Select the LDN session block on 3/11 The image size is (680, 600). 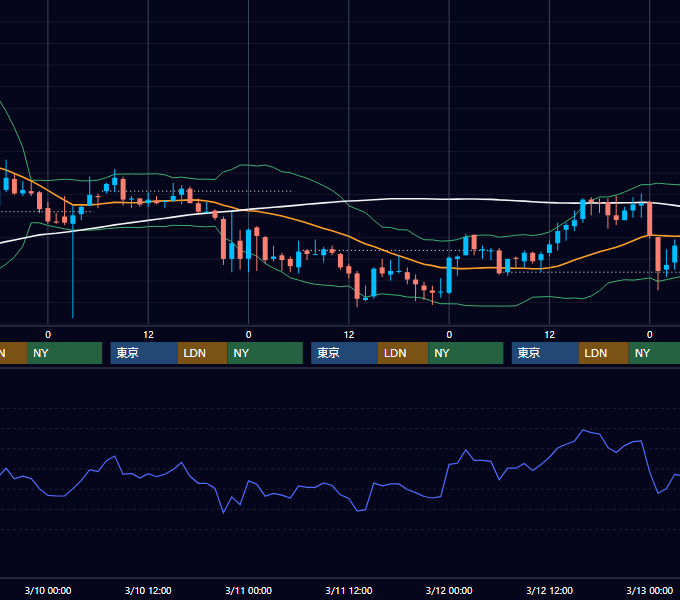(403, 353)
